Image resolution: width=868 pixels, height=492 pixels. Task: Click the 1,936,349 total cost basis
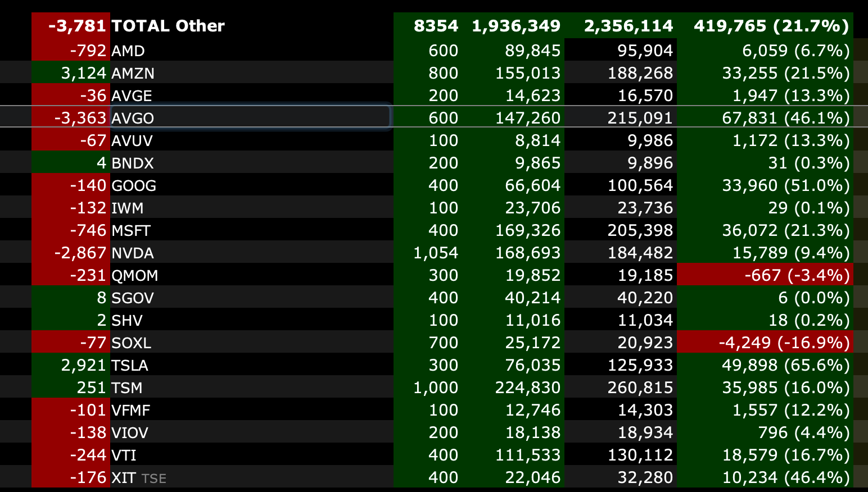[x=516, y=26]
